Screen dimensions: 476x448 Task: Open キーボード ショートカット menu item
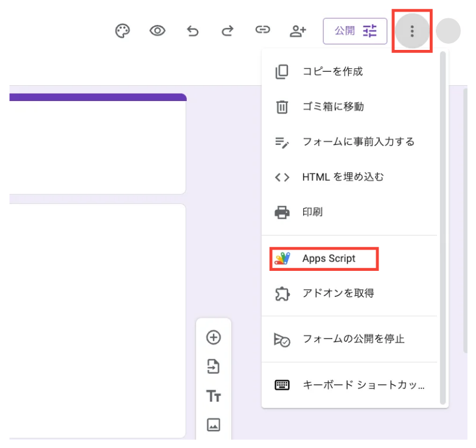349,385
